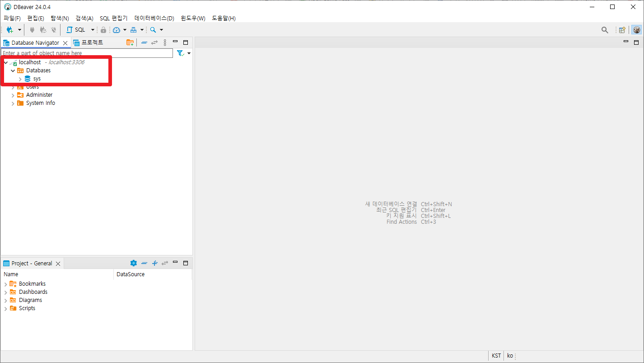
Task: Select the DBeaver perspective beaver icon
Action: click(636, 30)
